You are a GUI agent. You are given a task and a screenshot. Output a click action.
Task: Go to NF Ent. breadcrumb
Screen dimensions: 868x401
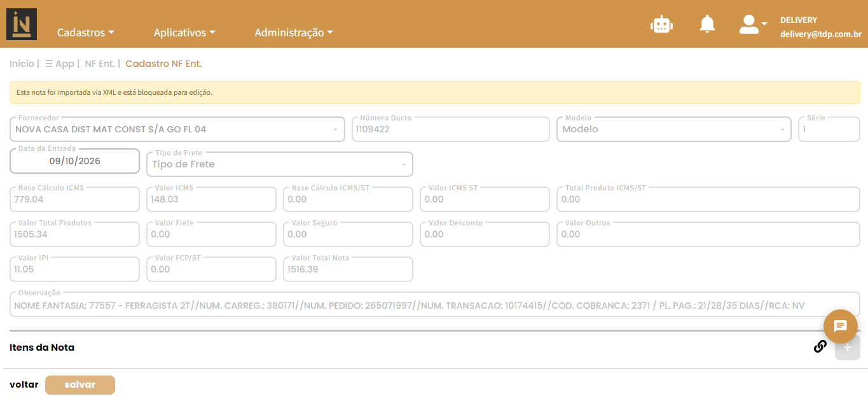(x=100, y=64)
